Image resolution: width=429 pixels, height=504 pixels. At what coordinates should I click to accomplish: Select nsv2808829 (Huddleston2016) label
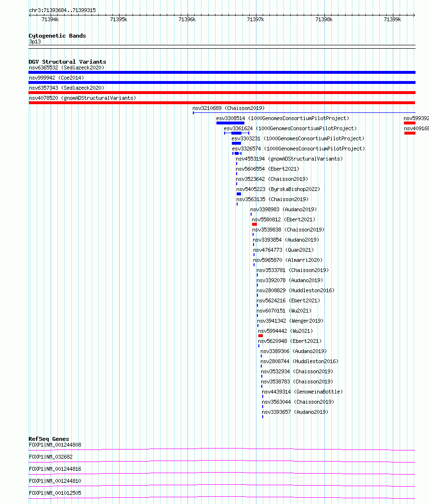[295, 290]
